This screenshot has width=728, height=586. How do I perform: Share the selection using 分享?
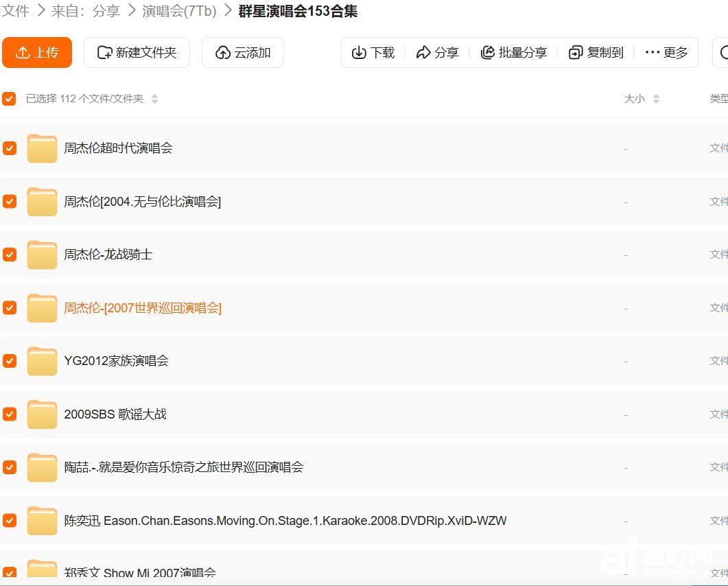pyautogui.click(x=437, y=52)
